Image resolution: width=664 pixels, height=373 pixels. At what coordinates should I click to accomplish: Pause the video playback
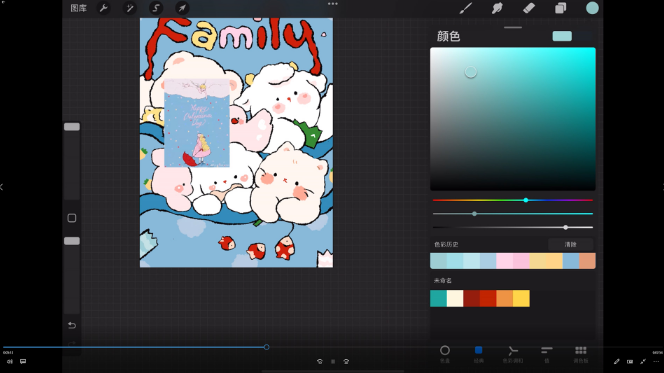tap(333, 362)
